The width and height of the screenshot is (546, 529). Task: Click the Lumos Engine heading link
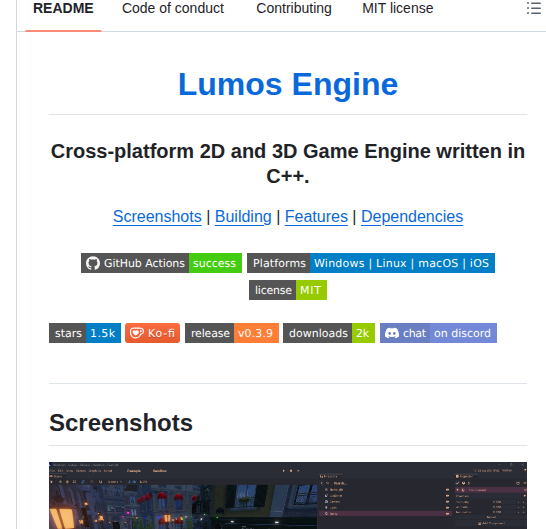pos(288,84)
